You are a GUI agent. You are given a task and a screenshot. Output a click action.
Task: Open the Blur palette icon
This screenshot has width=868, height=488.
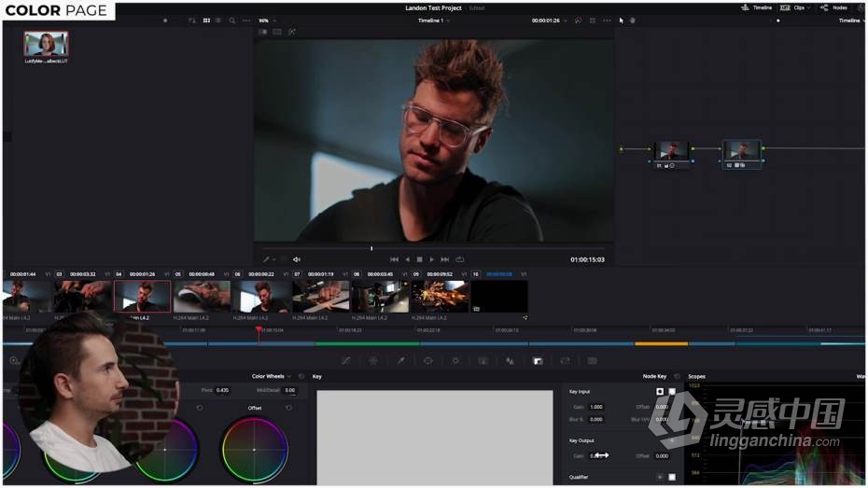(510, 361)
